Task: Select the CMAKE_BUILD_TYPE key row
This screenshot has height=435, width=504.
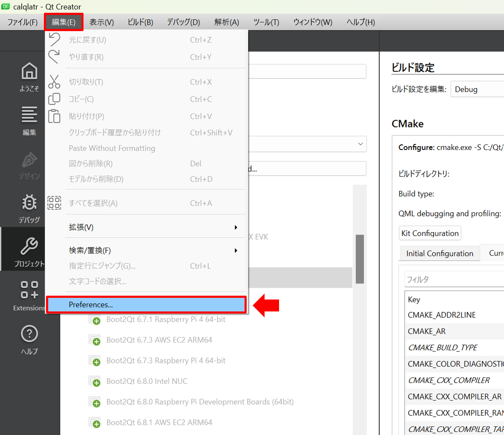Action: [x=443, y=348]
